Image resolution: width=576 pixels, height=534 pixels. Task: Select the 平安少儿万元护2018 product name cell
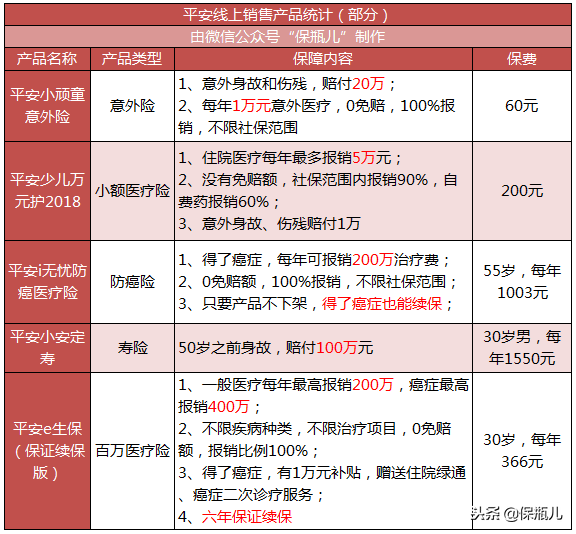(x=47, y=191)
